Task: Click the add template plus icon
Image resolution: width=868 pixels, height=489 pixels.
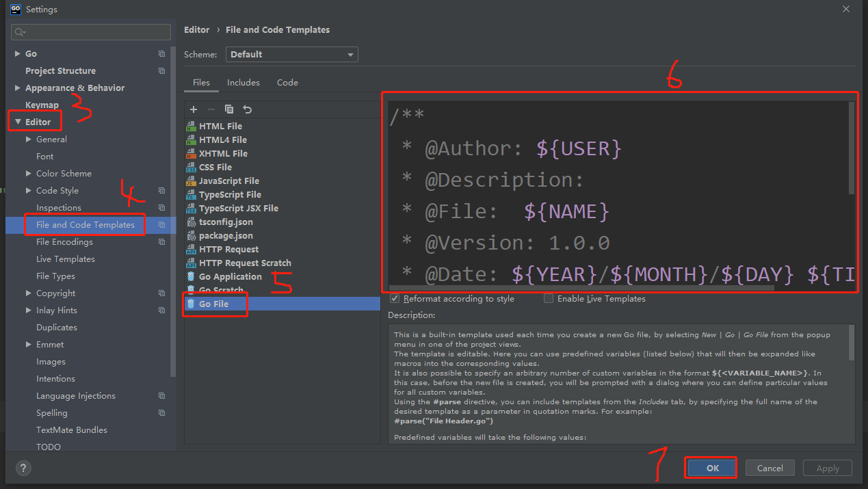Action: (x=194, y=109)
